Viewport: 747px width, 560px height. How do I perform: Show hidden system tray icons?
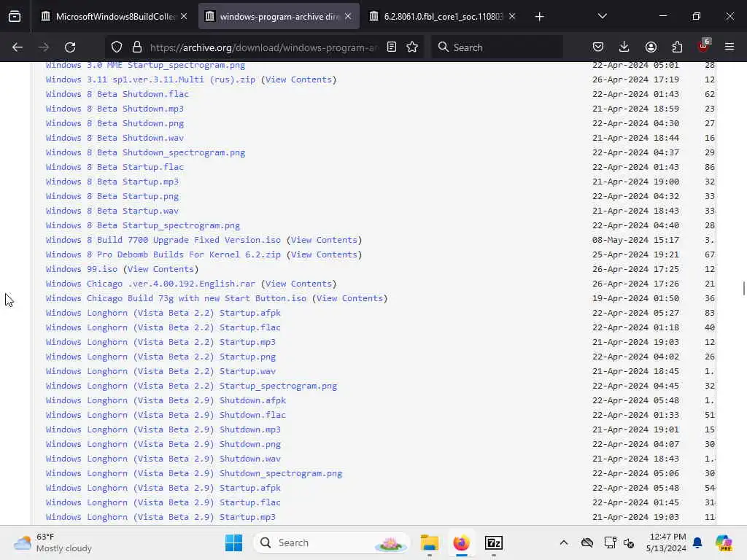pos(564,542)
